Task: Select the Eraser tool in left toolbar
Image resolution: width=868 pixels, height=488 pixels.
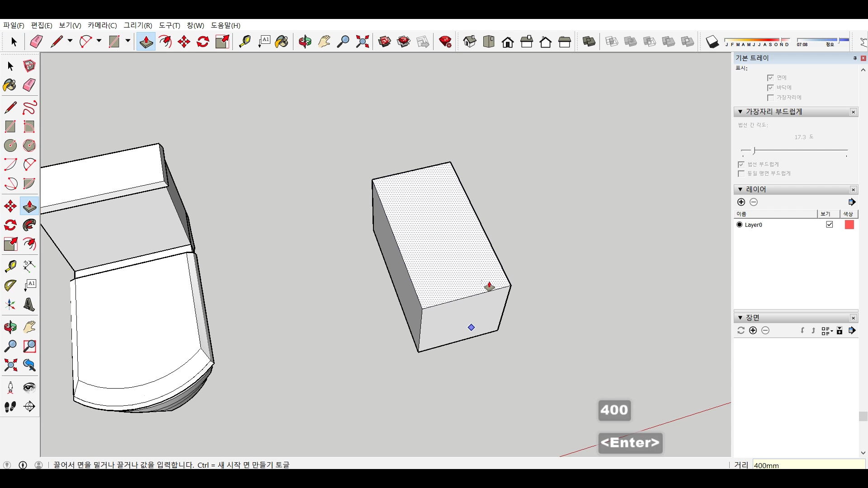Action: (29, 85)
